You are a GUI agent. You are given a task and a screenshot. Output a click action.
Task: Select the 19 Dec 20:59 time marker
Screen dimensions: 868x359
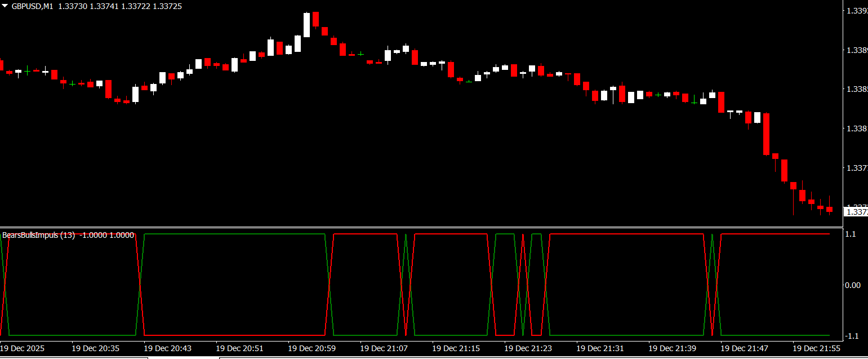(311, 349)
